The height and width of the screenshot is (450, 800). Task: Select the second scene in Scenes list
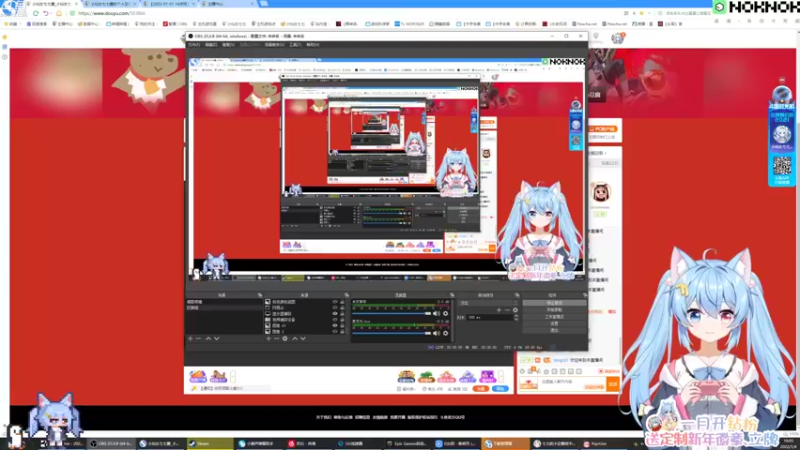point(224,308)
